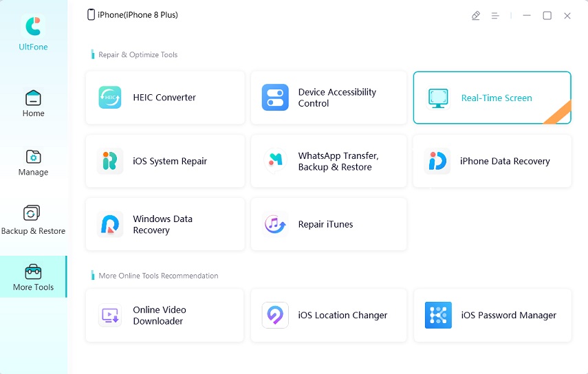Open Backup & Restore icon
This screenshot has height=374, width=588.
32,212
